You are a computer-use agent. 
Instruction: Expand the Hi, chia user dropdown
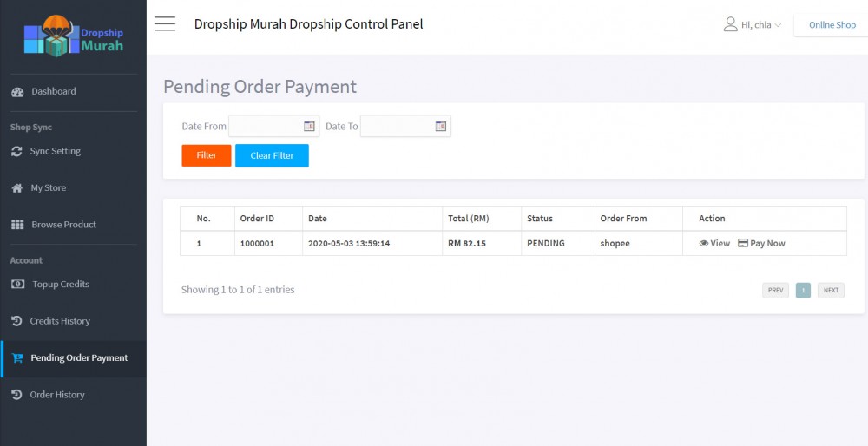pos(753,25)
